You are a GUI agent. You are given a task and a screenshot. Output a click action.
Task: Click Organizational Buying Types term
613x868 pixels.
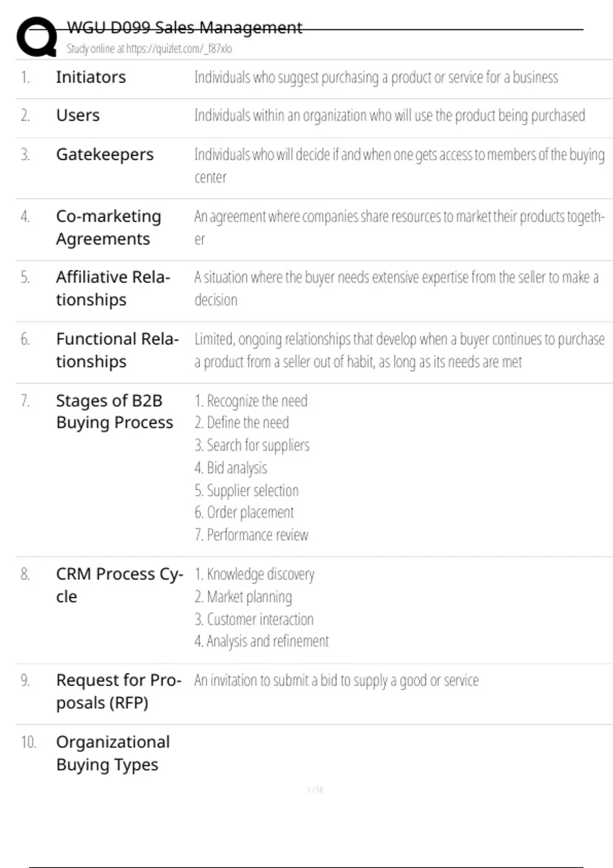point(113,753)
